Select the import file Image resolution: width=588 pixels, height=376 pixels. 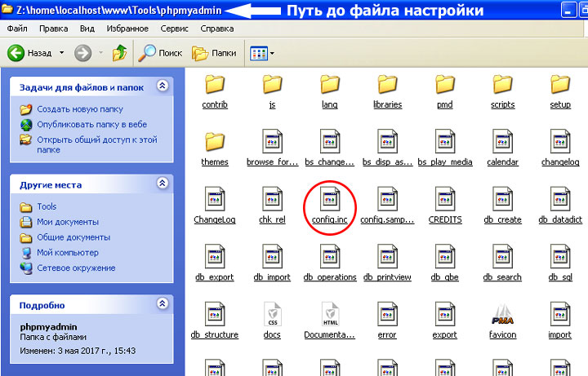tap(560, 321)
